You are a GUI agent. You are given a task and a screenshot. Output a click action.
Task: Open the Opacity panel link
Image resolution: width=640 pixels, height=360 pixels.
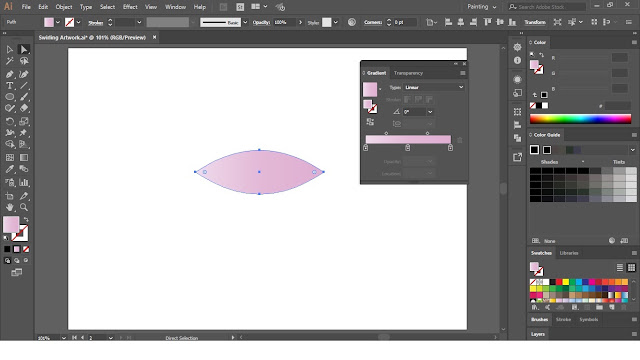point(261,22)
